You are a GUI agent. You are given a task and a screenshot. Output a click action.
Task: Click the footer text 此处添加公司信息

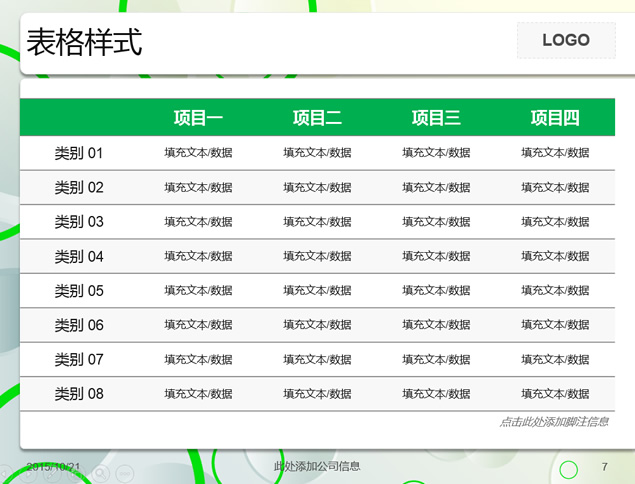coord(317,467)
